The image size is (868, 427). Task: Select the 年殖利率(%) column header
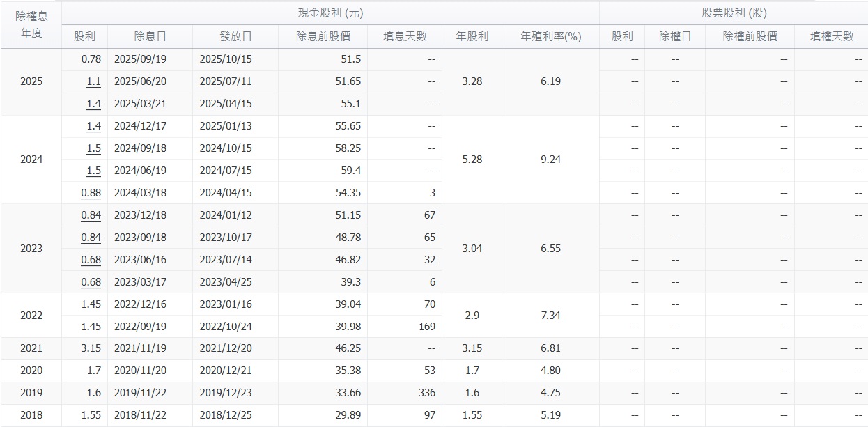click(550, 36)
